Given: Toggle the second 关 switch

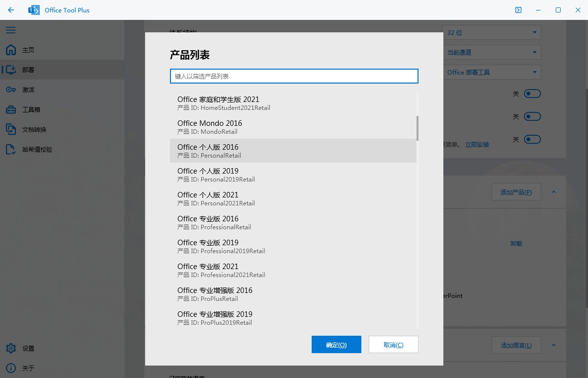Looking at the screenshot, I should (532, 116).
